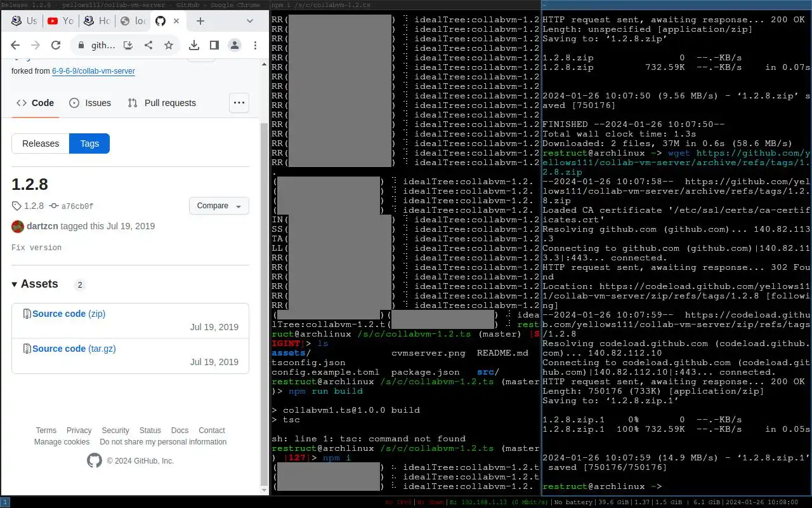Click the install app icon in address bar
This screenshot has height=508, width=812.
click(x=128, y=45)
